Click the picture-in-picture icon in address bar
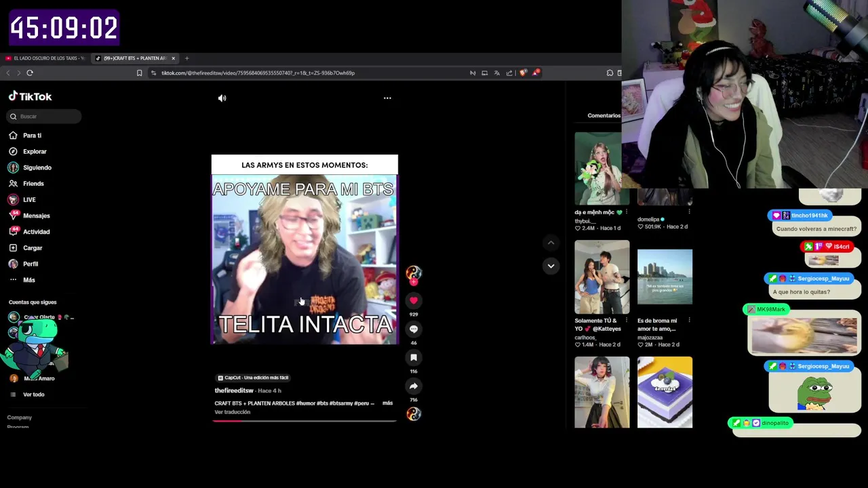The width and height of the screenshot is (868, 488). (484, 73)
